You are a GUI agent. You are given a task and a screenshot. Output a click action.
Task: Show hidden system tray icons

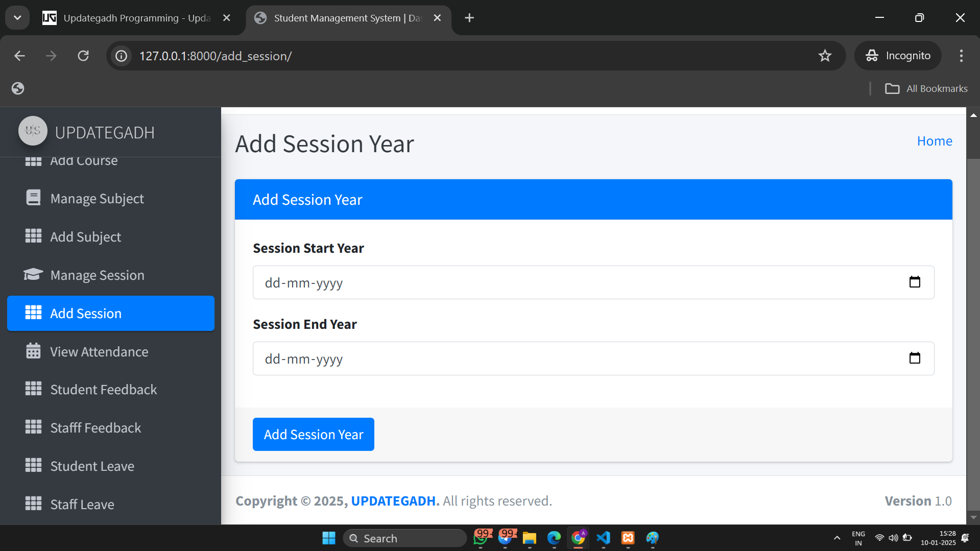click(x=836, y=538)
